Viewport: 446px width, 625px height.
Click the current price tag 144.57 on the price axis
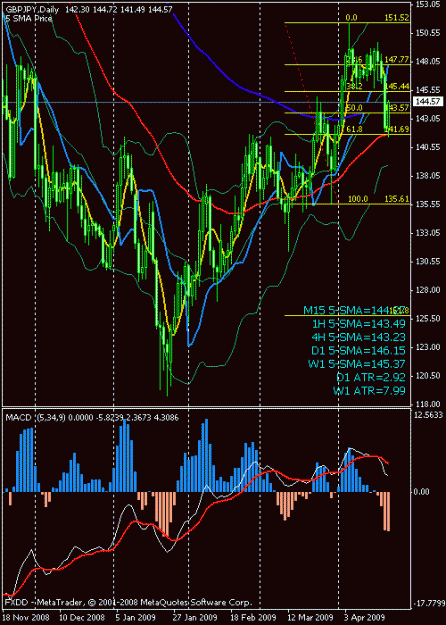click(429, 102)
